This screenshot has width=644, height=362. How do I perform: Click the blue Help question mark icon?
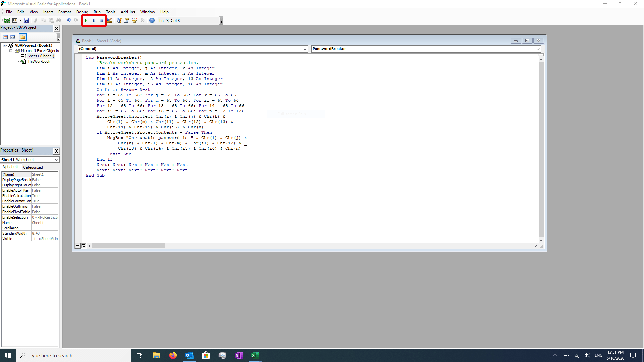(x=152, y=21)
